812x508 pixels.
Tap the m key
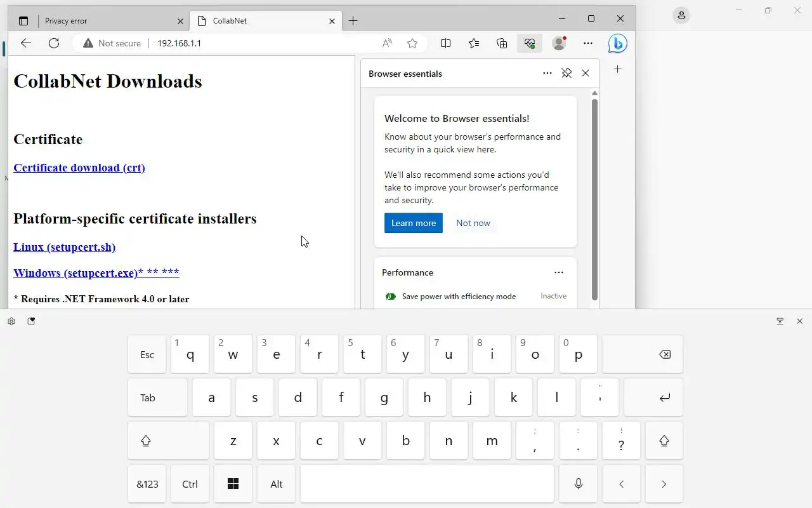tap(492, 441)
